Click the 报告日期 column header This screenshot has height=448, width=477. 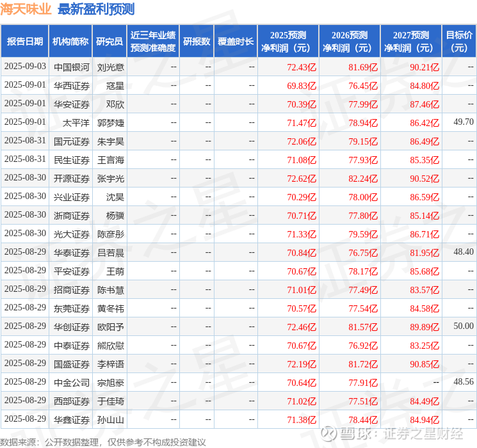tap(24, 42)
